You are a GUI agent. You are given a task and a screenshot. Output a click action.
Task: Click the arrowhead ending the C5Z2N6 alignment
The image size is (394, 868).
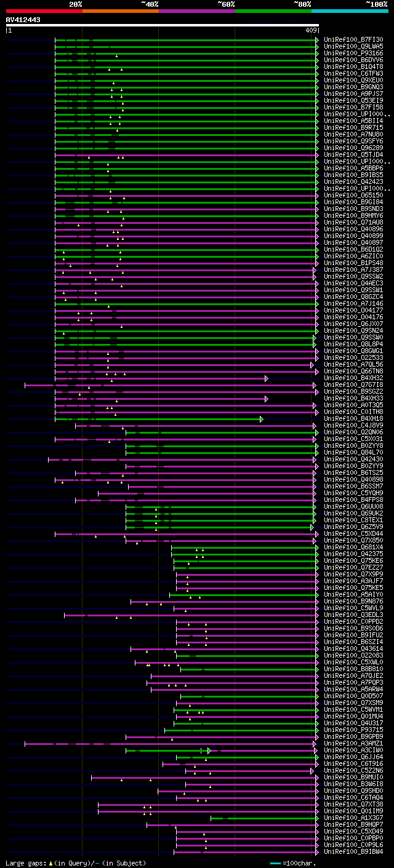(312, 771)
